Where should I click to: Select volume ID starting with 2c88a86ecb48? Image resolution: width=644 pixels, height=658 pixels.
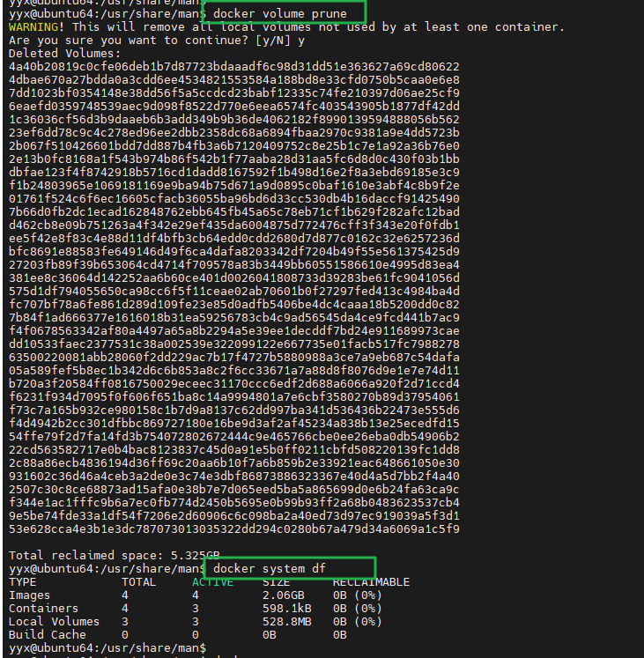tap(234, 463)
